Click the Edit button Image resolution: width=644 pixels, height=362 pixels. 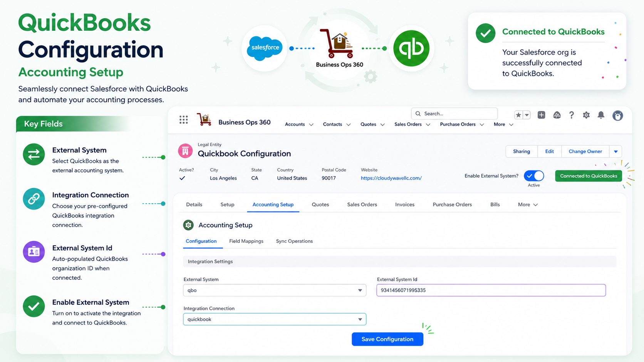[550, 152]
